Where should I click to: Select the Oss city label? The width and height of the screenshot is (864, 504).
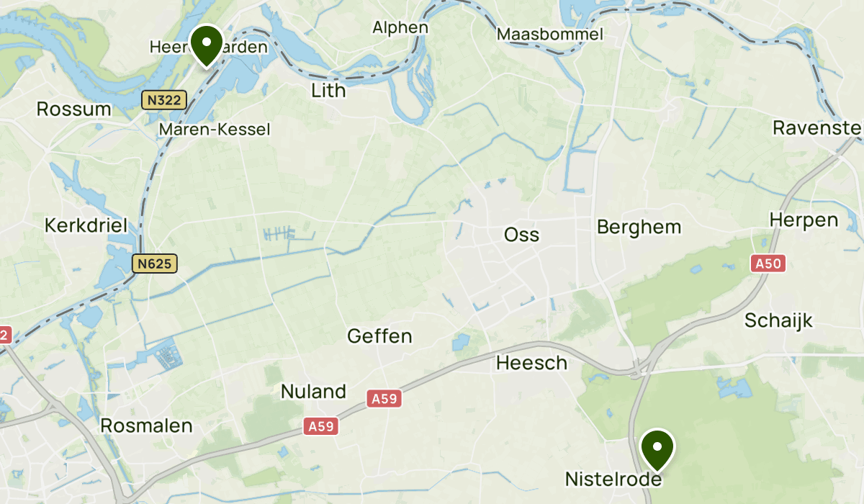(521, 235)
